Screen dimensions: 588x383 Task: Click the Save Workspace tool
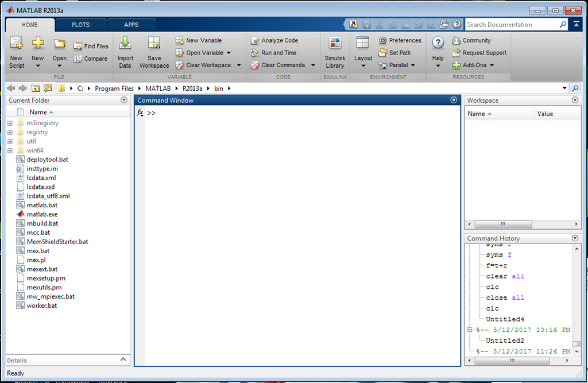point(153,52)
